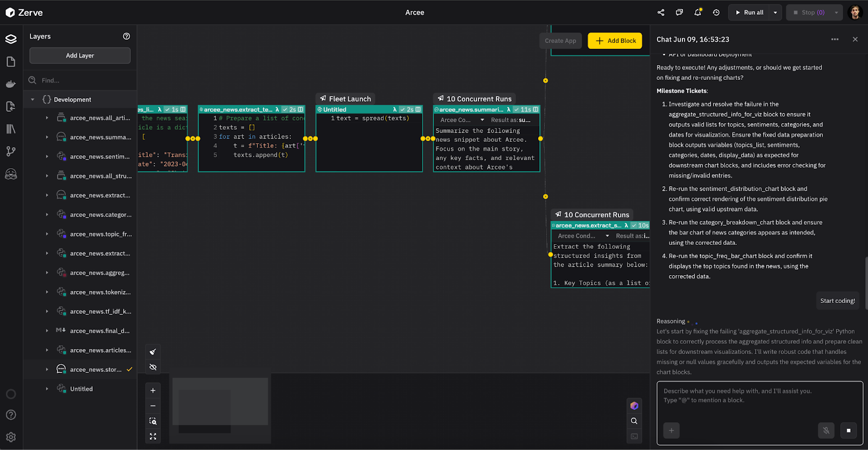This screenshot has width=868, height=450.
Task: Click the Add Block button
Action: click(x=615, y=41)
